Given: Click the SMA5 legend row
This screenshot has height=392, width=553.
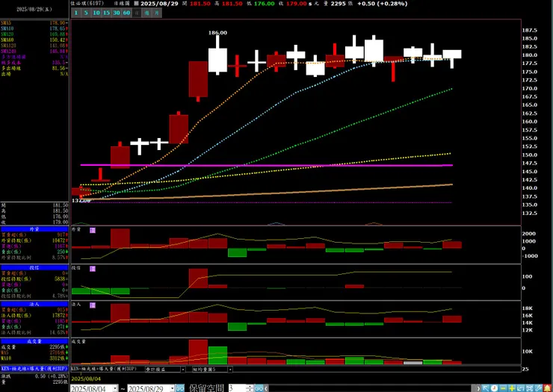Looking at the screenshot, I should (34, 22).
